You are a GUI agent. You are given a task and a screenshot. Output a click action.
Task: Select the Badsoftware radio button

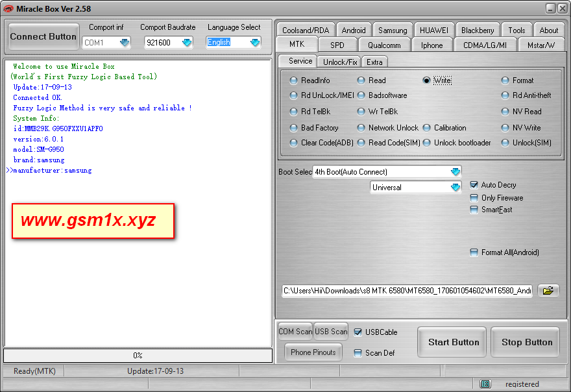point(361,95)
